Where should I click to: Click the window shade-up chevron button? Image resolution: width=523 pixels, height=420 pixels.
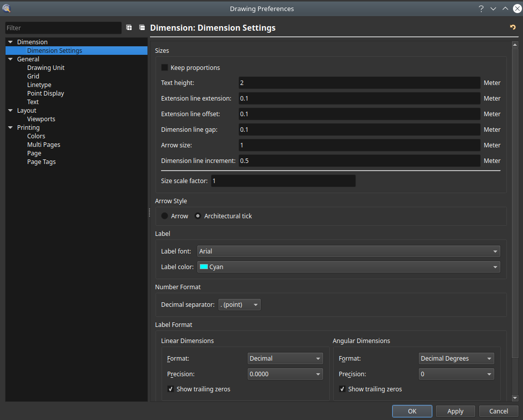505,9
